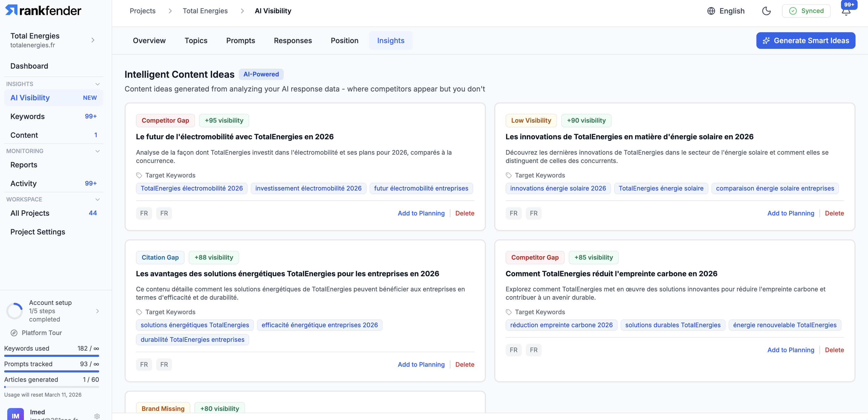Screen dimensions: 868x420
Task: Click the Account setup progress circle
Action: pos(15,311)
